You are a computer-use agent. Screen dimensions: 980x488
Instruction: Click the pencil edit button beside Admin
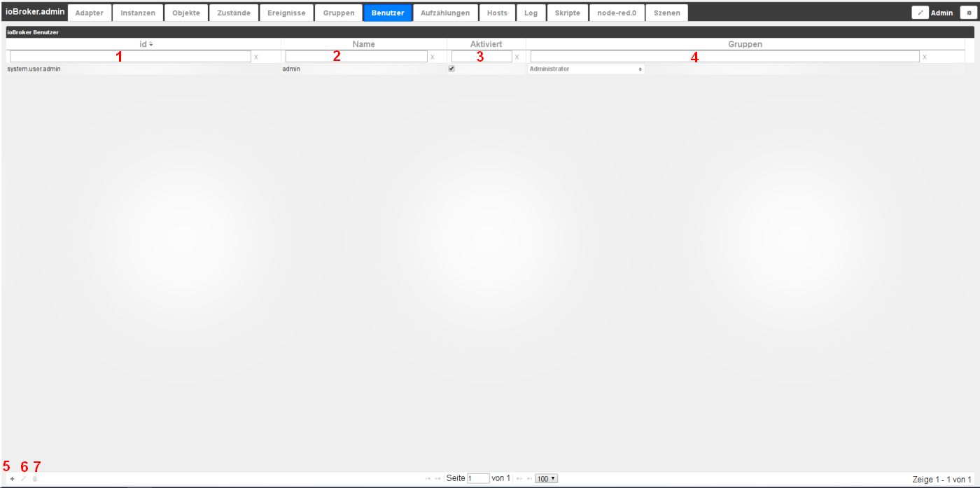[x=920, y=13]
